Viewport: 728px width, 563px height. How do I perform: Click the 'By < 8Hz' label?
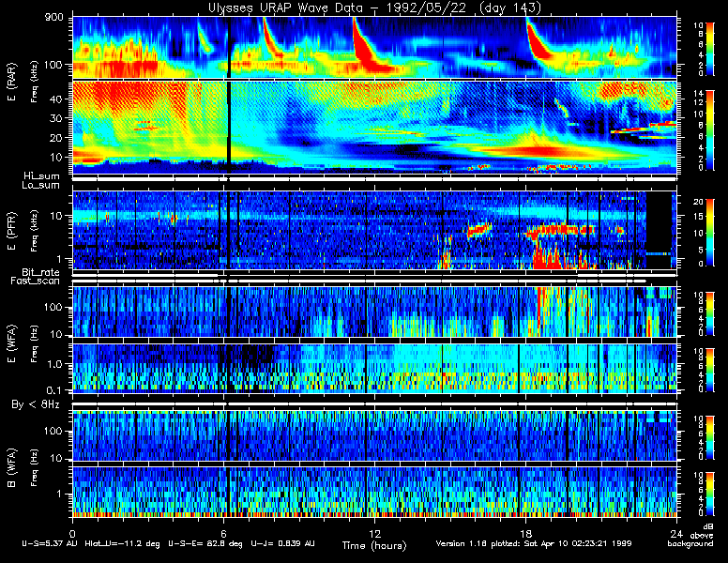click(x=36, y=404)
